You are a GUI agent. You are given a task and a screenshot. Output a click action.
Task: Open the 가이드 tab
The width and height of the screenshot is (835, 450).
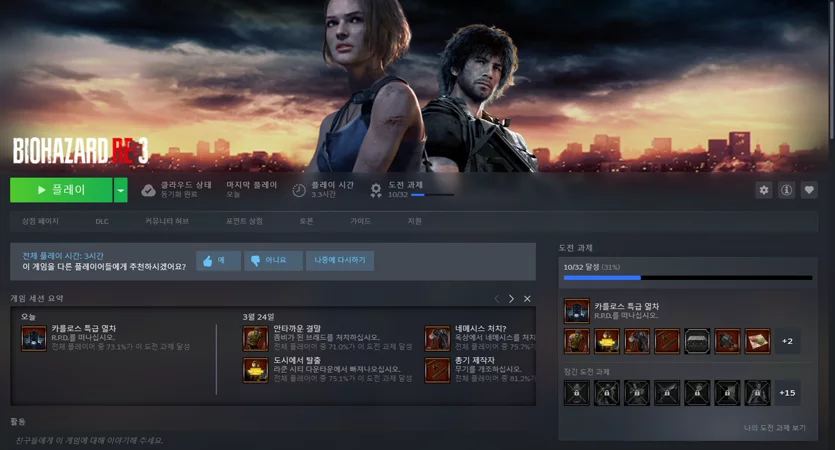click(x=361, y=221)
